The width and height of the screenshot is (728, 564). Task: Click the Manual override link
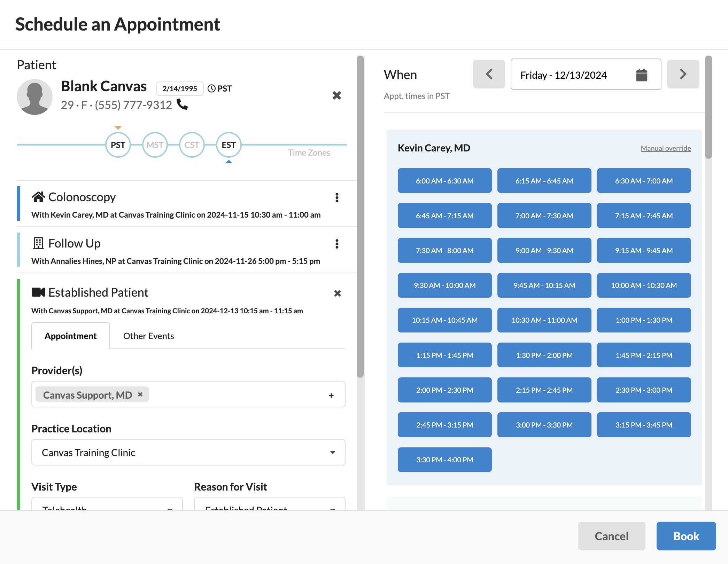666,148
